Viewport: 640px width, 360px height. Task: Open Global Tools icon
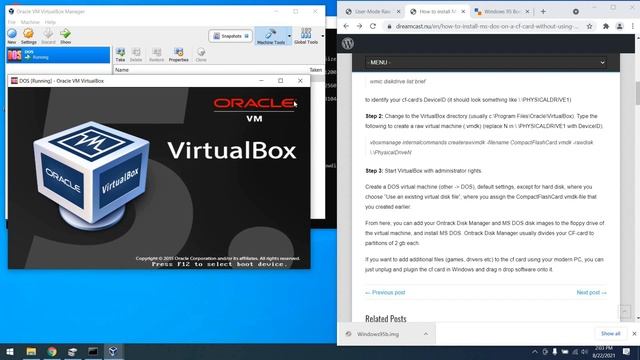coord(306,36)
